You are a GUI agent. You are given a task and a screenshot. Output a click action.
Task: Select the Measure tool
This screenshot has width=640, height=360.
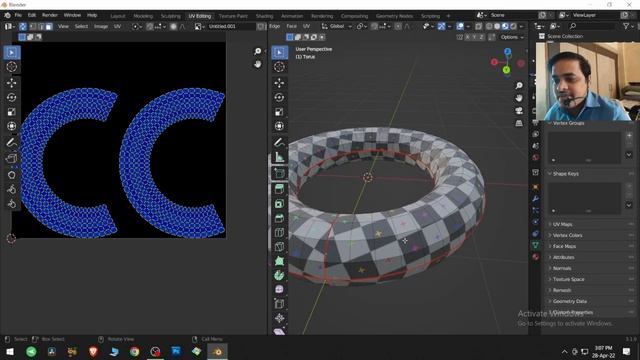coord(280,157)
